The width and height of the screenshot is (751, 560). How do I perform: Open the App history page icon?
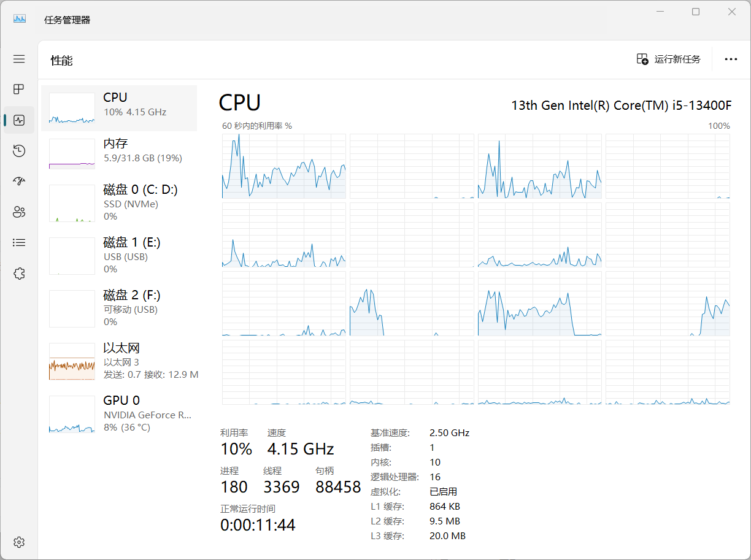pos(19,151)
